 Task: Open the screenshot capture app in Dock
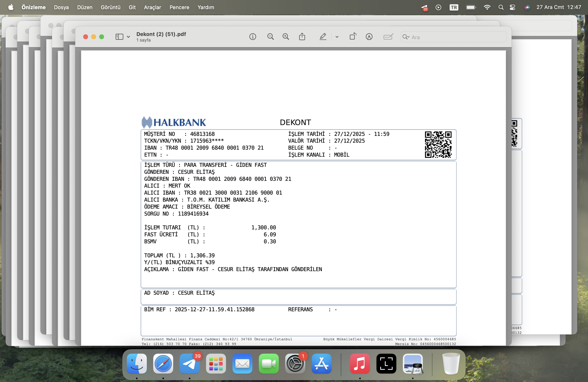click(386, 363)
